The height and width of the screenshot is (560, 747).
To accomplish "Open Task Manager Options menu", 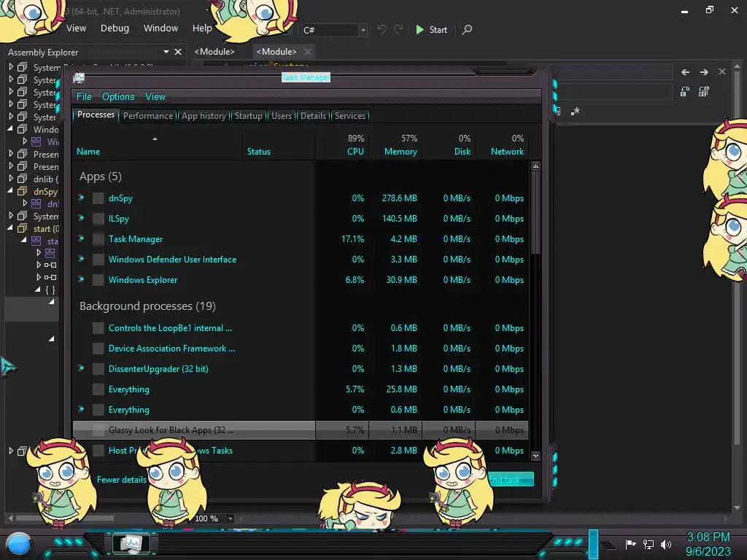I will click(118, 96).
